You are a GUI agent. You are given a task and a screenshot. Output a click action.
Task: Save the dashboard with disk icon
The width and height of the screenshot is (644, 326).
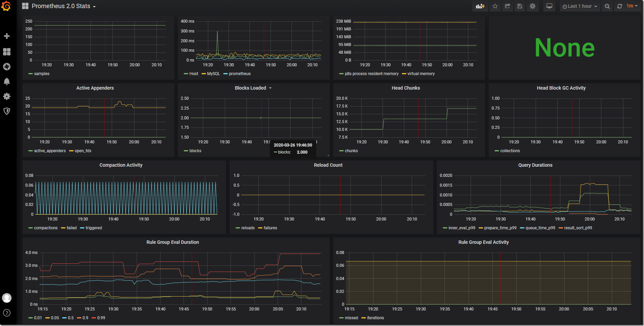(x=520, y=6)
